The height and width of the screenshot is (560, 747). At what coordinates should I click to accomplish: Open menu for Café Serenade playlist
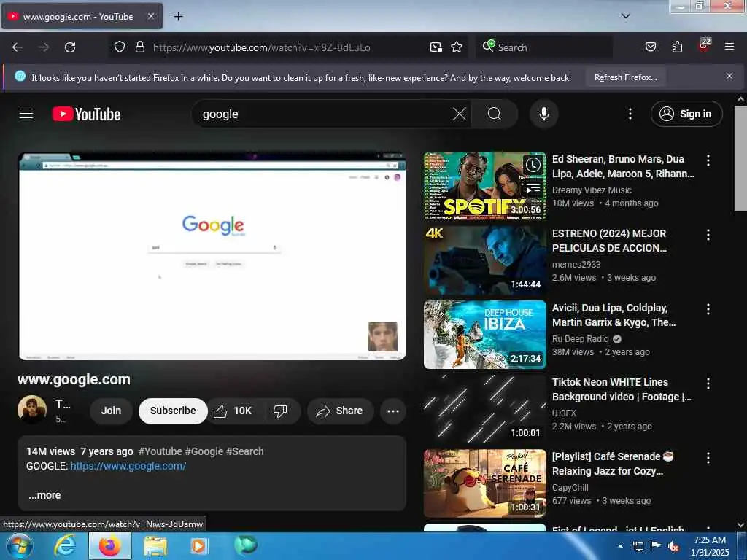pos(708,458)
